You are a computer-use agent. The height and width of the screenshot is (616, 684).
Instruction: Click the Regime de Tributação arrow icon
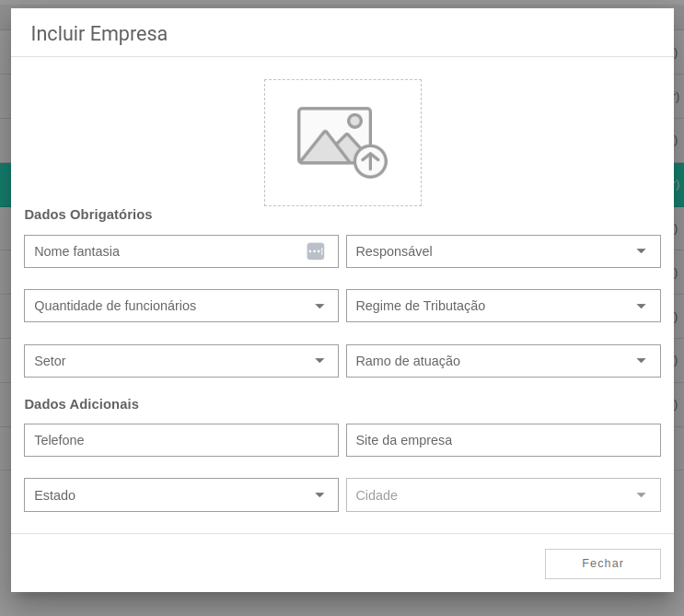point(641,306)
